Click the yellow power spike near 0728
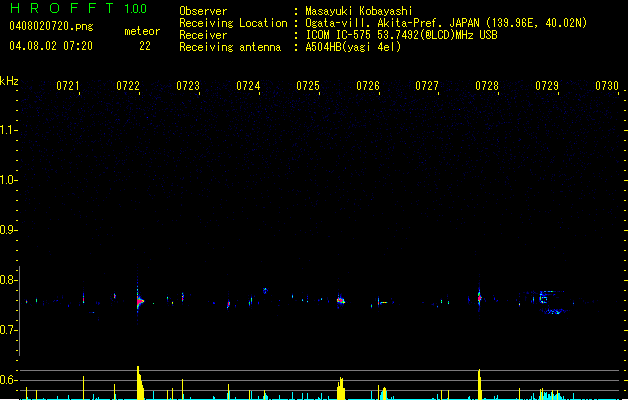Image resolution: width=629 pixels, height=400 pixels. tap(479, 384)
